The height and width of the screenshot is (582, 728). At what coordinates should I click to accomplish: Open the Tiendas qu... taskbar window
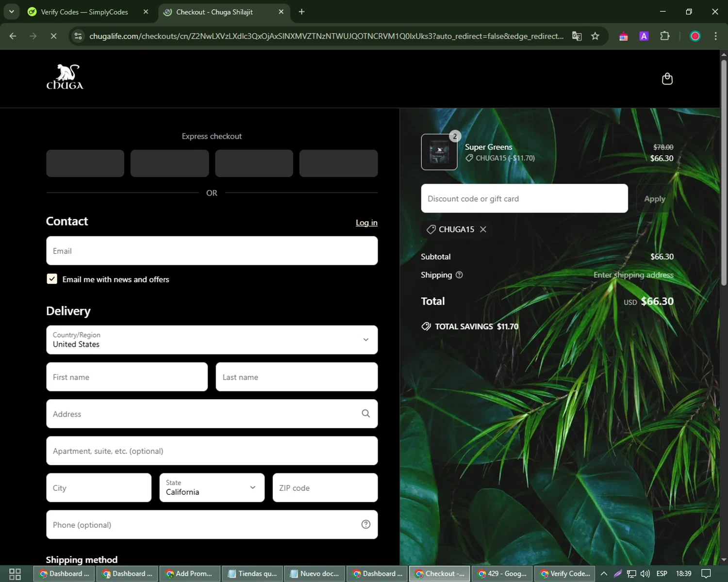(x=252, y=574)
